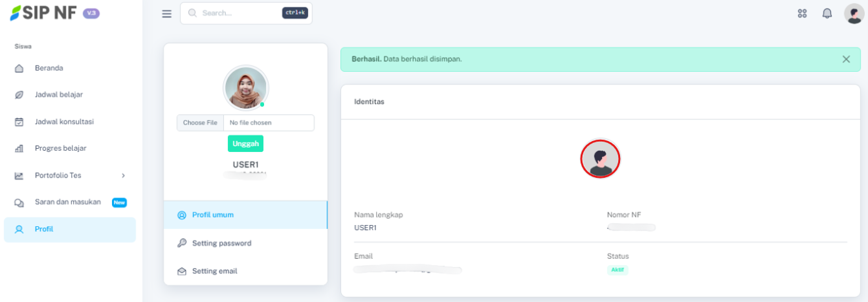This screenshot has width=868, height=302.
Task: Go to Beranda in sidebar
Action: 49,68
